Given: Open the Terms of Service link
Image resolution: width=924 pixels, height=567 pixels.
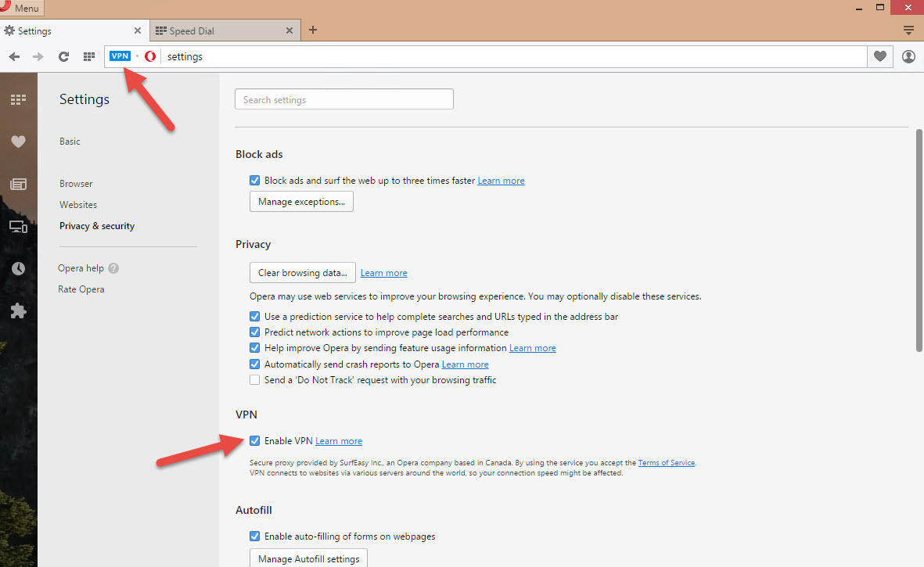Looking at the screenshot, I should pyautogui.click(x=667, y=463).
